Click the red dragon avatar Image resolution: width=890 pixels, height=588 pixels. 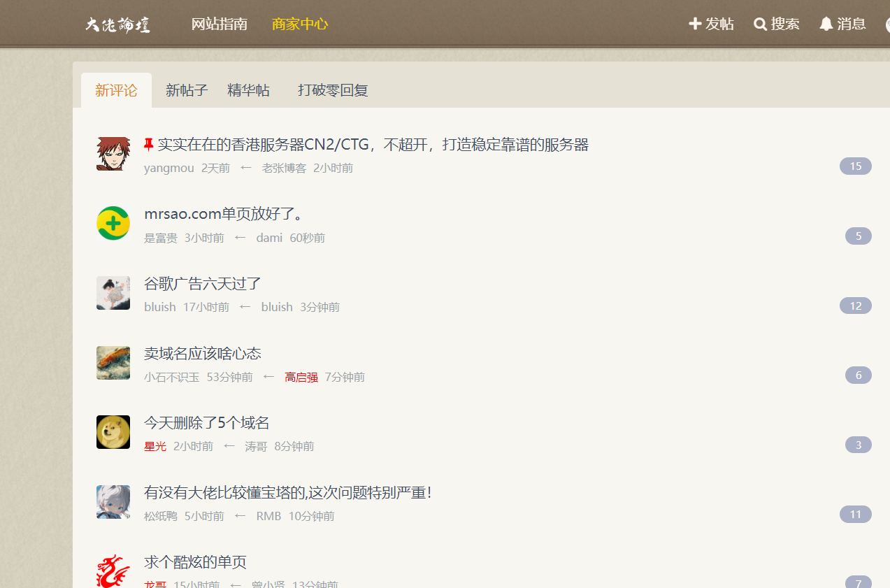113,571
